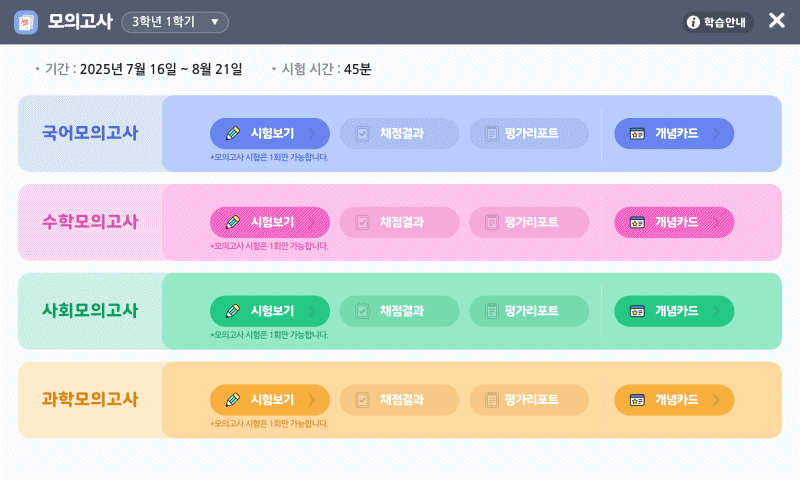
Task: Open the 3학년 1학기 semester dropdown
Action: [175, 22]
